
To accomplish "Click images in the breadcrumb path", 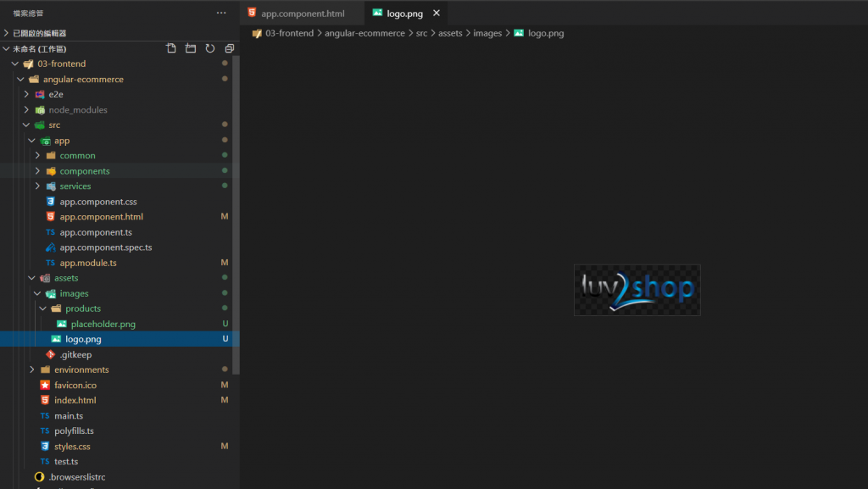I will point(487,33).
